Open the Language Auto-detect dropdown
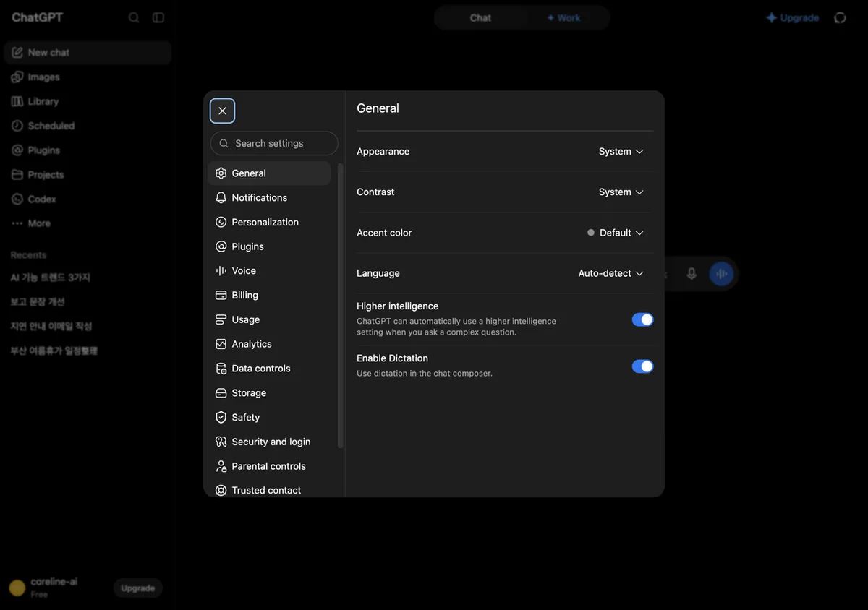 [x=610, y=273]
